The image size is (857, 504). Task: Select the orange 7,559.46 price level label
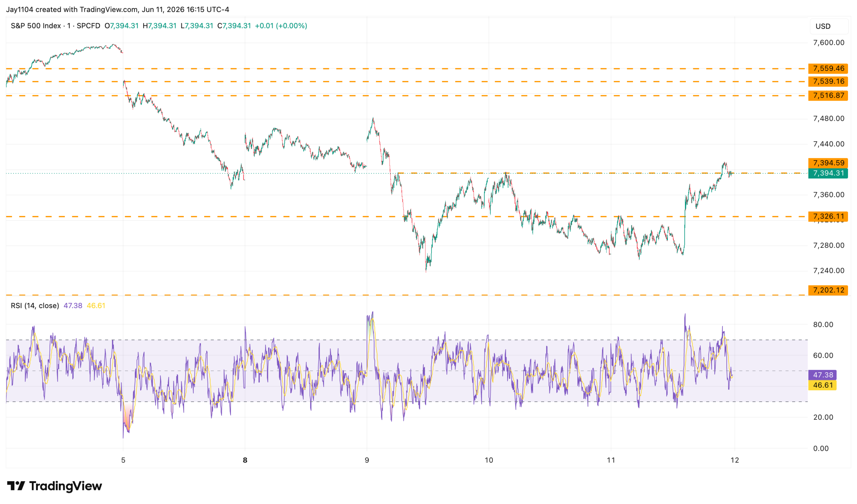pyautogui.click(x=828, y=69)
